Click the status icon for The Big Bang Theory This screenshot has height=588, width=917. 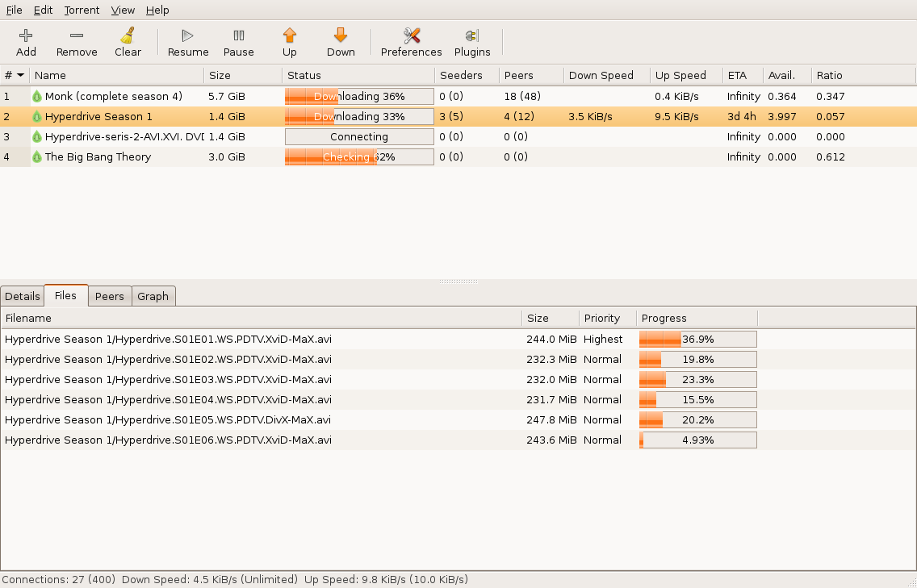coord(37,157)
